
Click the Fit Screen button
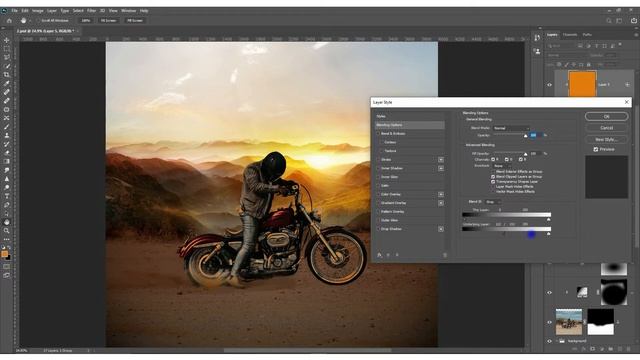point(108,20)
